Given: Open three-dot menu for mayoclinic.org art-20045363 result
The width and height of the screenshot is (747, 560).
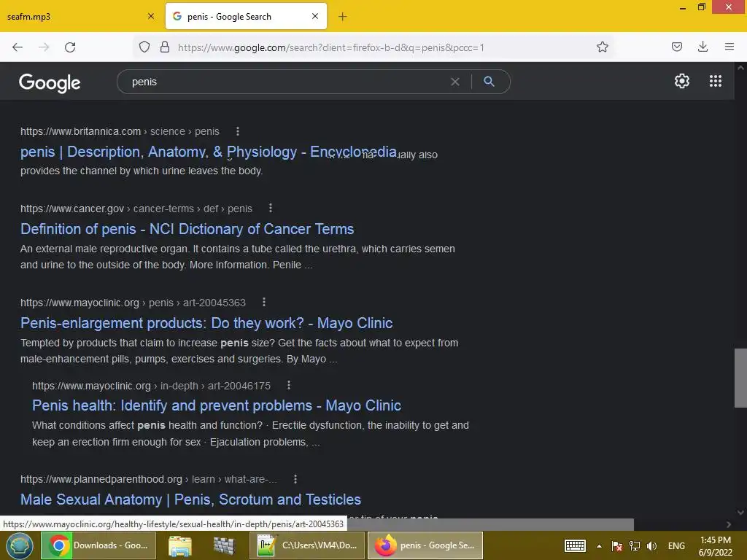Looking at the screenshot, I should click(x=264, y=302).
